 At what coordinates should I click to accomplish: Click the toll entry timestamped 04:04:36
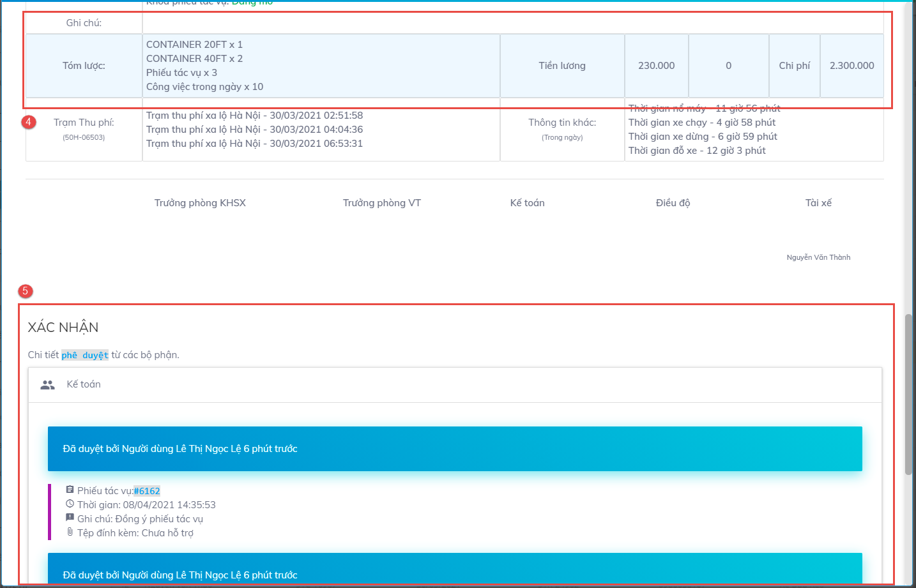click(x=254, y=130)
